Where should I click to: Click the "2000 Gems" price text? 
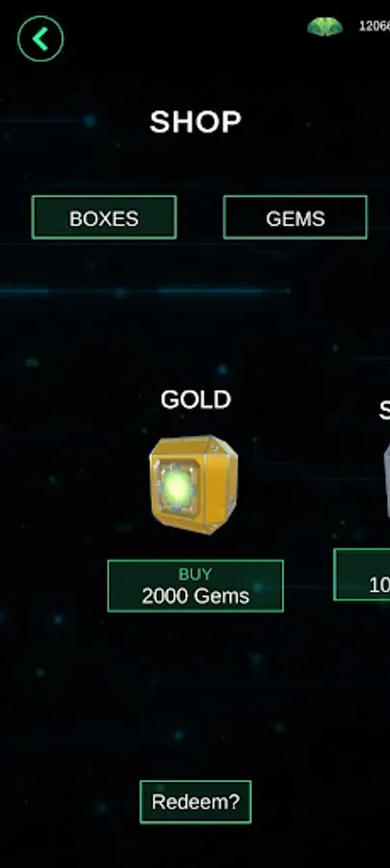tap(196, 596)
